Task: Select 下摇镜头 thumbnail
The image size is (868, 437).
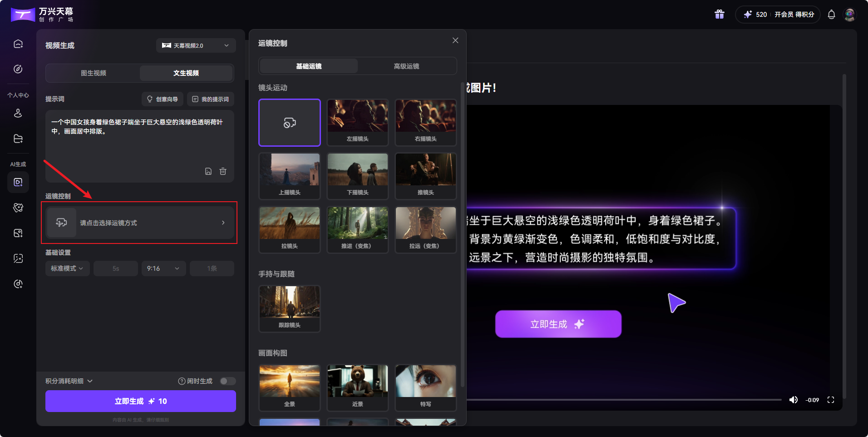Action: pyautogui.click(x=358, y=176)
